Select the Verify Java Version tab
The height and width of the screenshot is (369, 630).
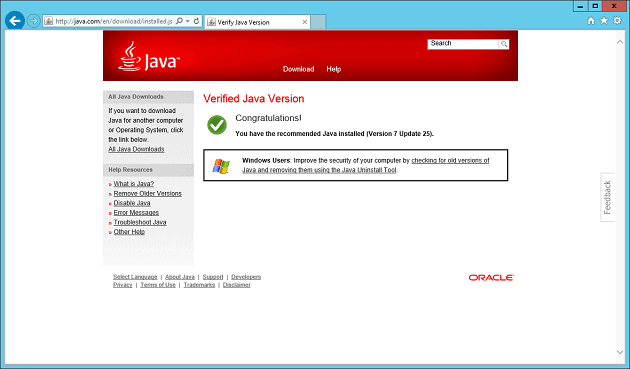pos(257,22)
